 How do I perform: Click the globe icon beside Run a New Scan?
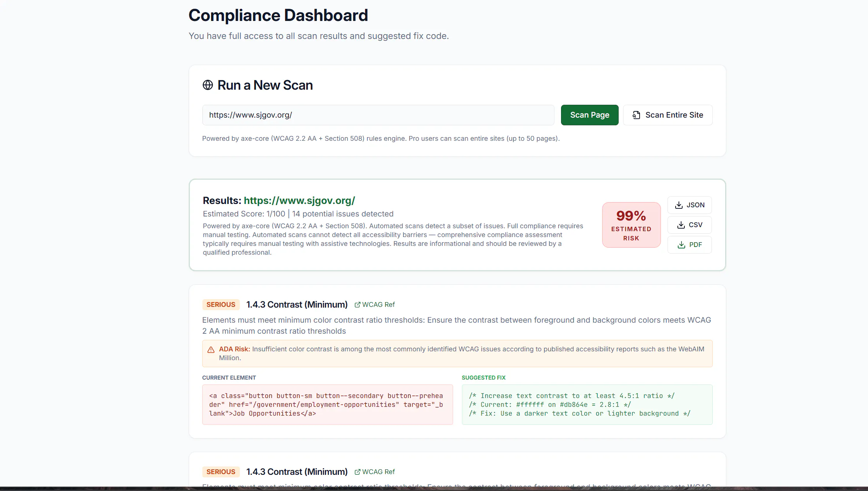click(x=208, y=85)
